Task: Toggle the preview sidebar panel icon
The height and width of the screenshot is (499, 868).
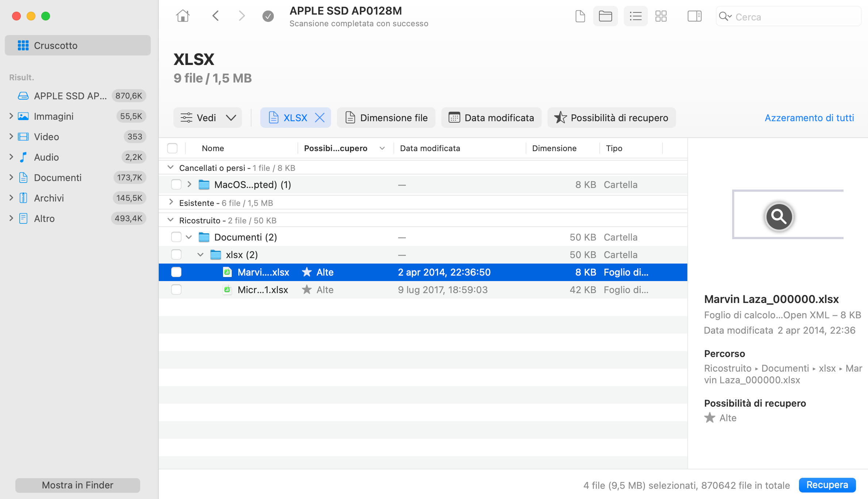Action: point(694,16)
